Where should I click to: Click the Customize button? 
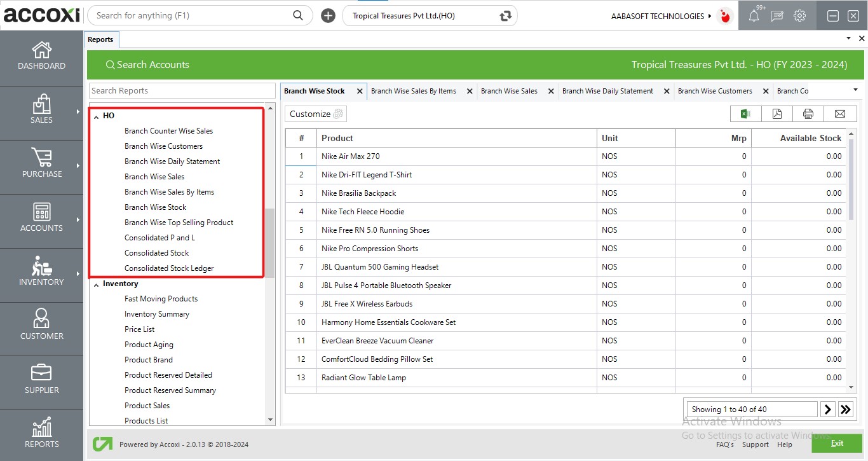click(316, 114)
